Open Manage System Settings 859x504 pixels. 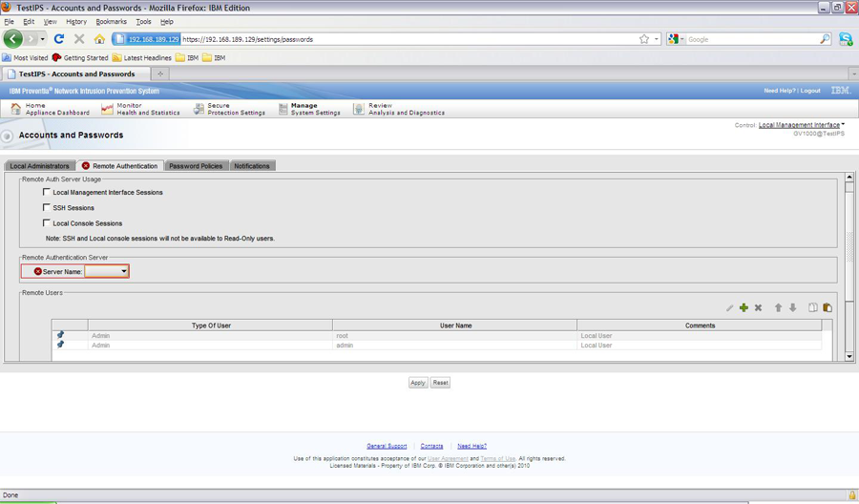click(309, 109)
